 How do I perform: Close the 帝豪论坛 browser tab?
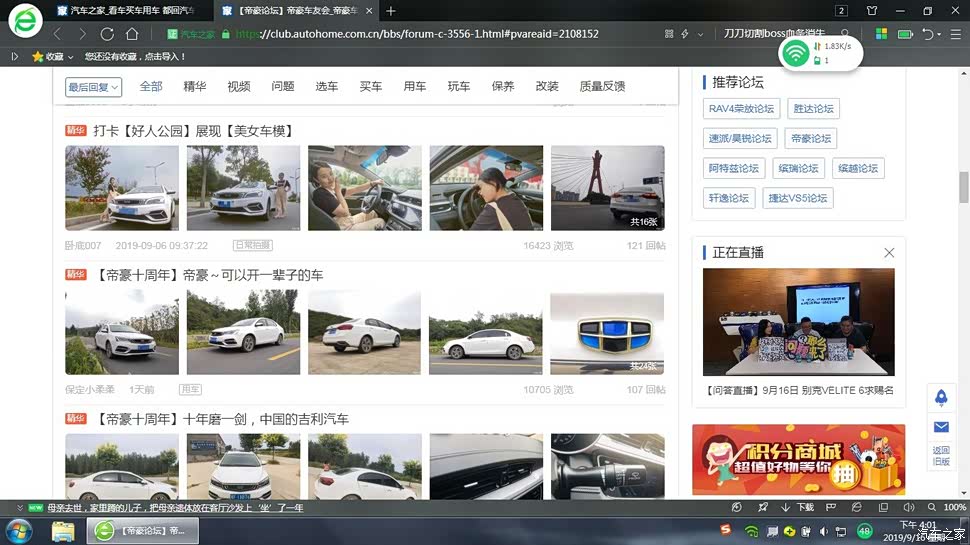click(x=369, y=11)
